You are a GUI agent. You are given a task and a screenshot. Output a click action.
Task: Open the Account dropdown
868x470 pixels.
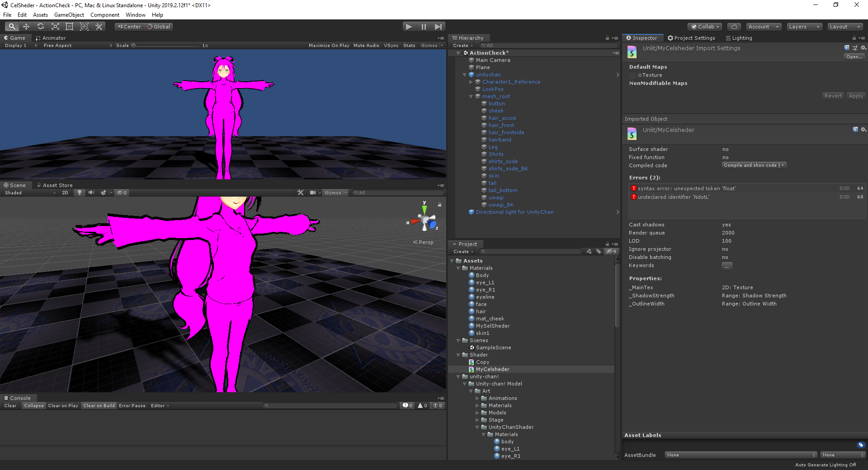point(764,27)
